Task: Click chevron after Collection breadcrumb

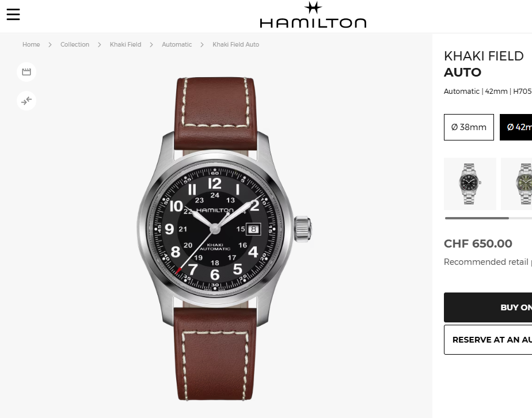Action: pyautogui.click(x=100, y=45)
